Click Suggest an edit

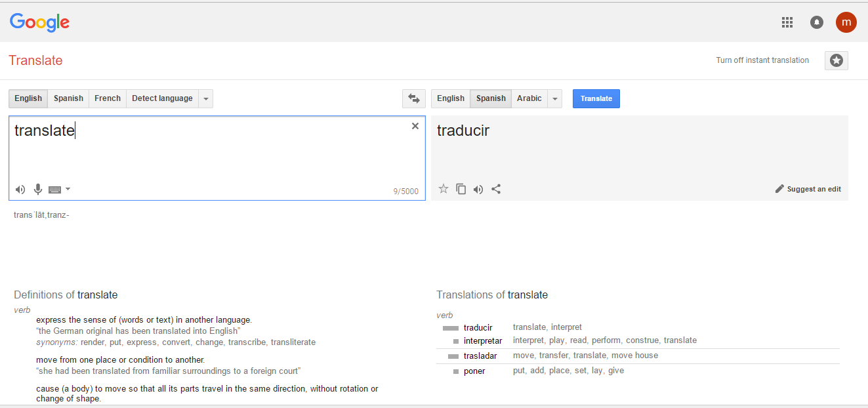[808, 189]
